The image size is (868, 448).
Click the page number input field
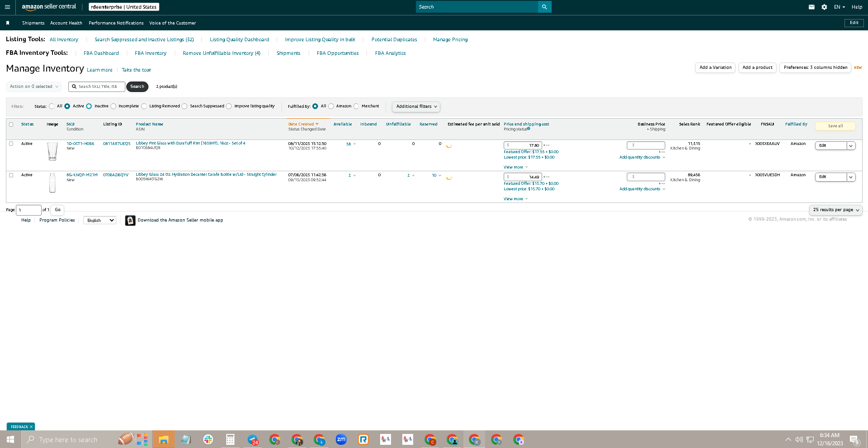click(29, 210)
